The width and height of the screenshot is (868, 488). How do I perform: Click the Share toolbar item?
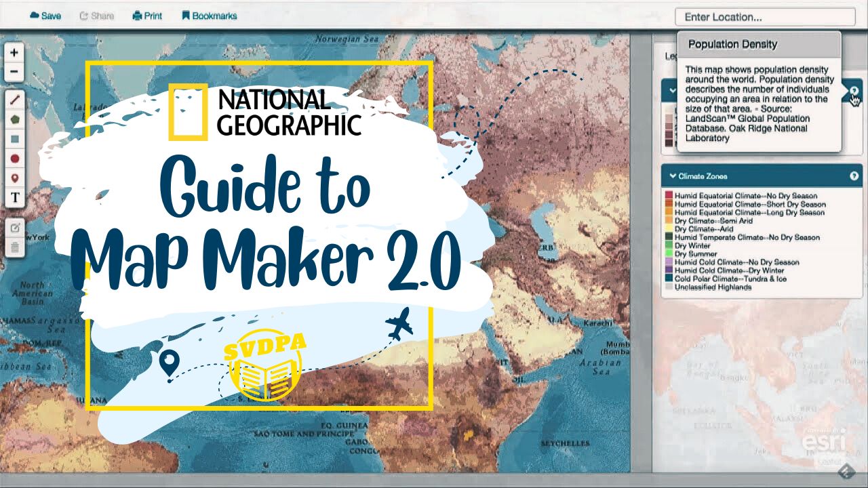coord(97,16)
